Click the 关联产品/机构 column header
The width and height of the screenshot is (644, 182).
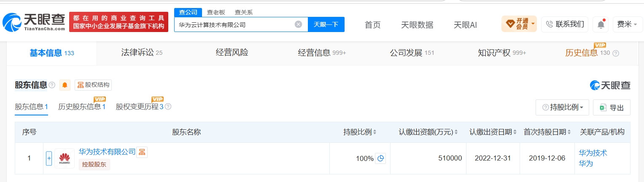click(x=602, y=132)
